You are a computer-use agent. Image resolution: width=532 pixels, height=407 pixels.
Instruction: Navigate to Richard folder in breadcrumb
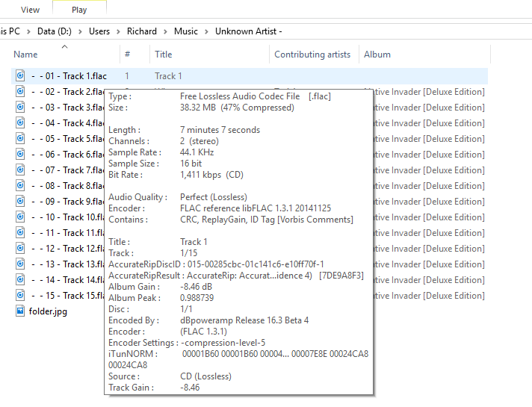[141, 31]
